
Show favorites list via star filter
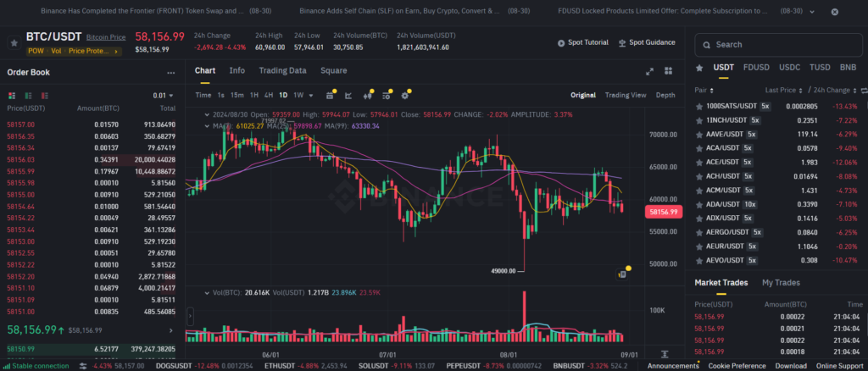click(698, 67)
